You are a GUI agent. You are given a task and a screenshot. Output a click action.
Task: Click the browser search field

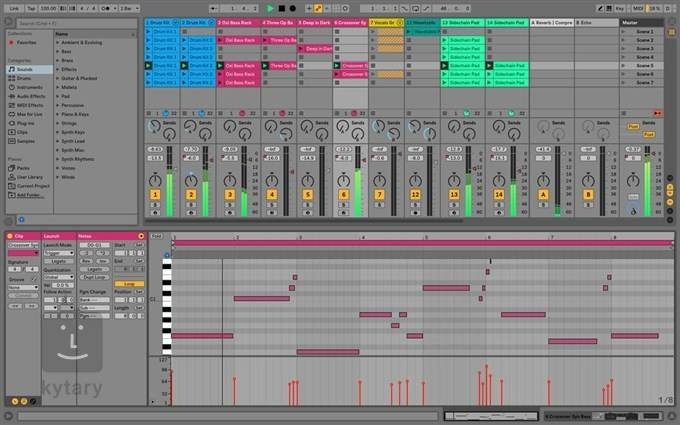click(76, 23)
